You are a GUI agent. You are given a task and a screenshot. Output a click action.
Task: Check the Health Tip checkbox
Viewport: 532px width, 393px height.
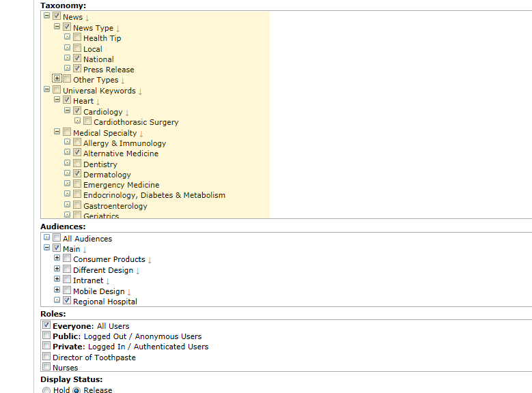(x=77, y=38)
